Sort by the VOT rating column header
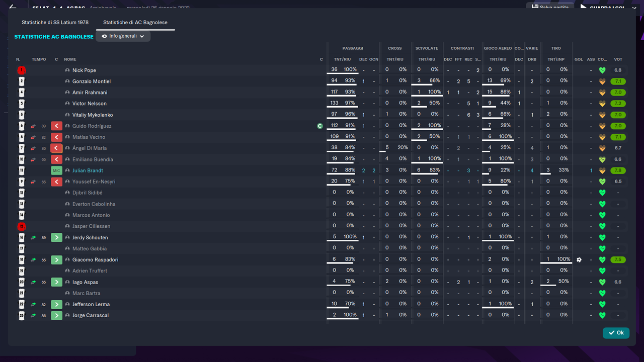Viewport: 644px width, 362px height. click(x=618, y=59)
